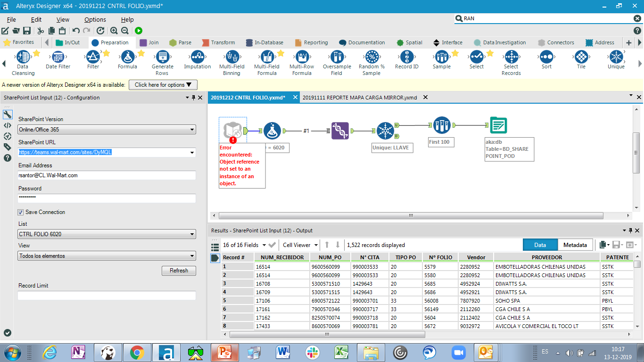Click the Imputation tool icon
This screenshot has height=362, width=644.
click(198, 58)
